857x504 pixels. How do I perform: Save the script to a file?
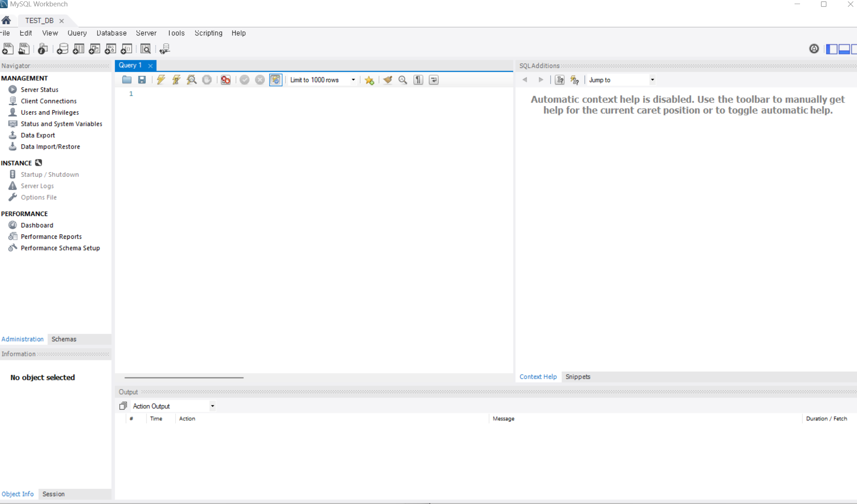click(142, 80)
